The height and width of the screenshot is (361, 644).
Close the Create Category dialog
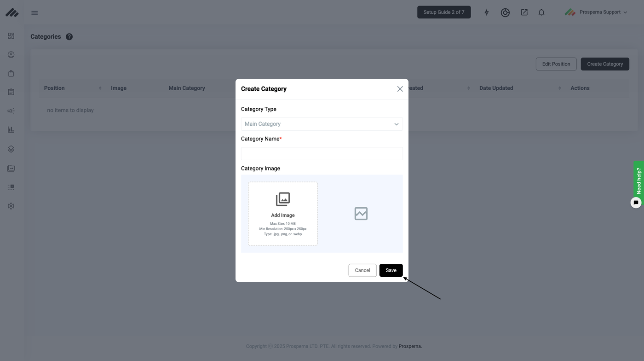pyautogui.click(x=400, y=89)
